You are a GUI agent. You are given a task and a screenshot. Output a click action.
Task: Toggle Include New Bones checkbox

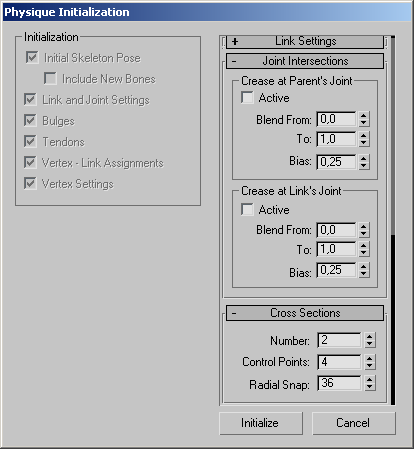coord(50,79)
